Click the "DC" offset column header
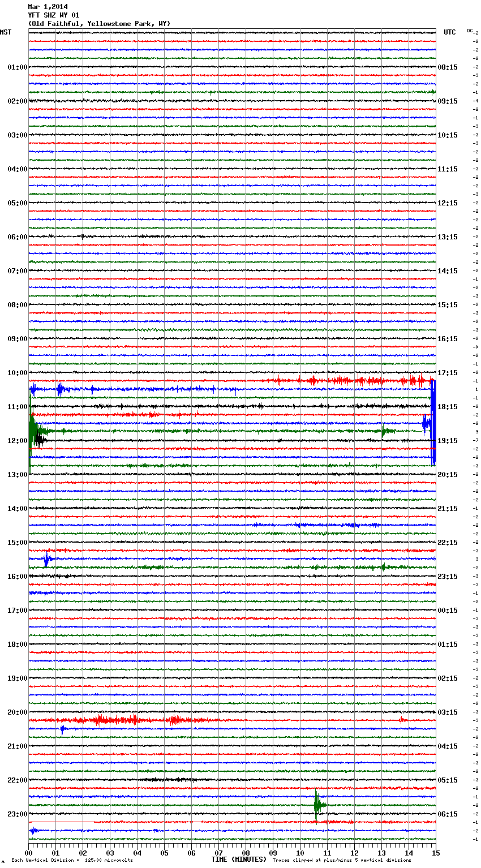The image size is (481, 868). (x=470, y=31)
